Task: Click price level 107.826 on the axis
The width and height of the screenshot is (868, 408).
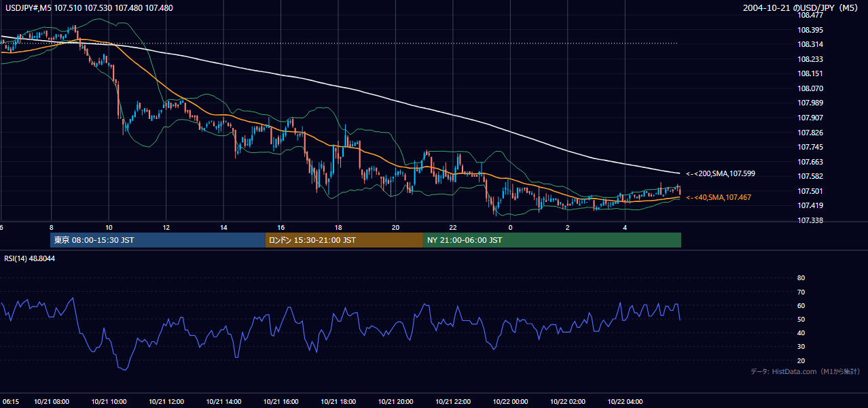Action: pyautogui.click(x=810, y=133)
